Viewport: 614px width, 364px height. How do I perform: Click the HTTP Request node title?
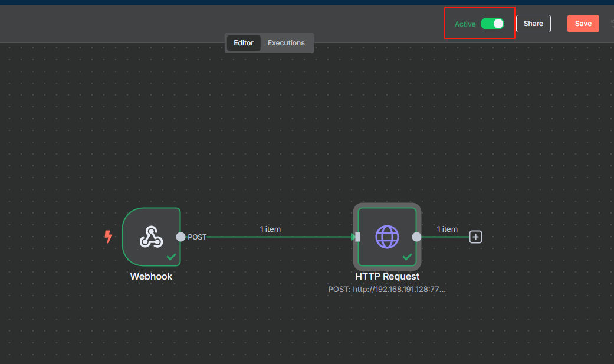(387, 276)
